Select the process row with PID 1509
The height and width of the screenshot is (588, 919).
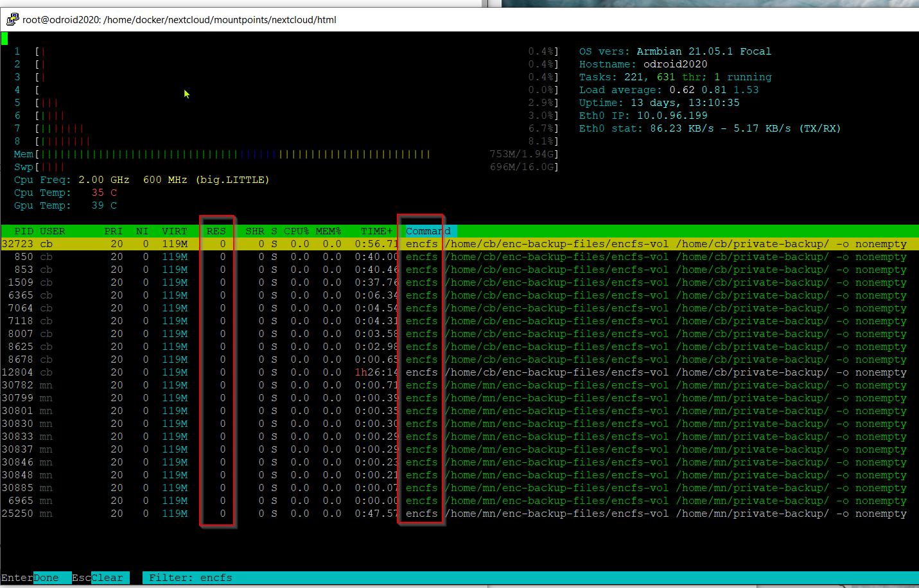[459, 282]
